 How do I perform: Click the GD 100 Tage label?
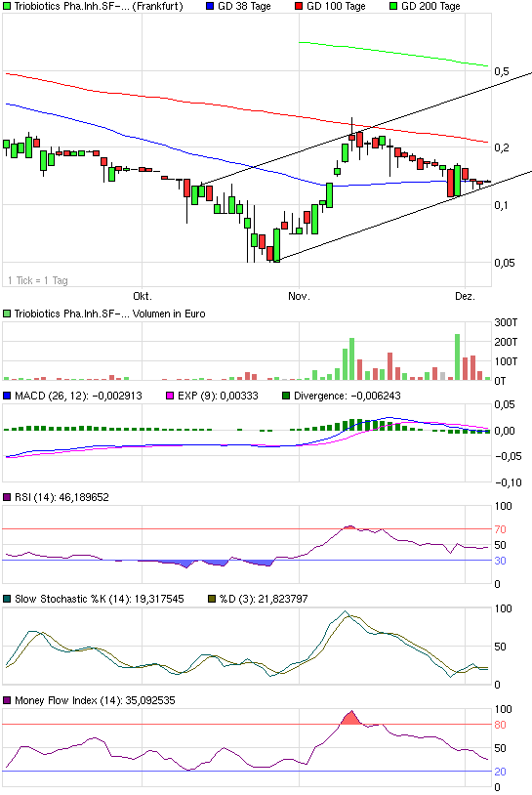pyautogui.click(x=336, y=7)
